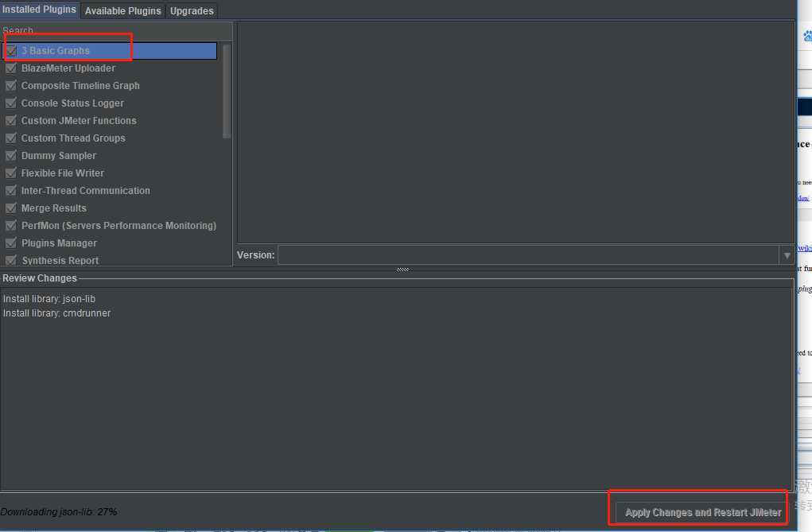This screenshot has height=532, width=812.
Task: Toggle the Plugins Manager checkbox
Action: pyautogui.click(x=11, y=243)
